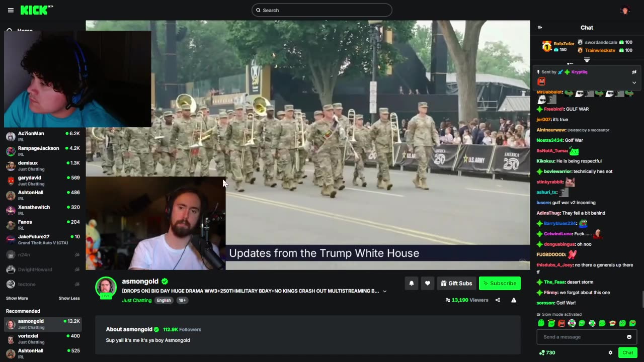Follow asmongold with the heart button
The height and width of the screenshot is (362, 644).
(427, 284)
